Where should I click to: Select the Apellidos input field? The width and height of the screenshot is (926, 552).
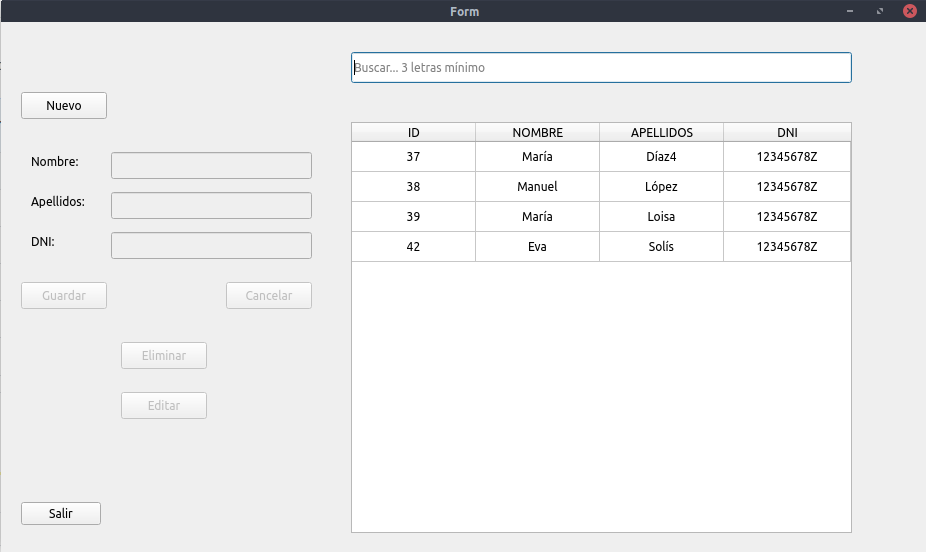(x=211, y=205)
